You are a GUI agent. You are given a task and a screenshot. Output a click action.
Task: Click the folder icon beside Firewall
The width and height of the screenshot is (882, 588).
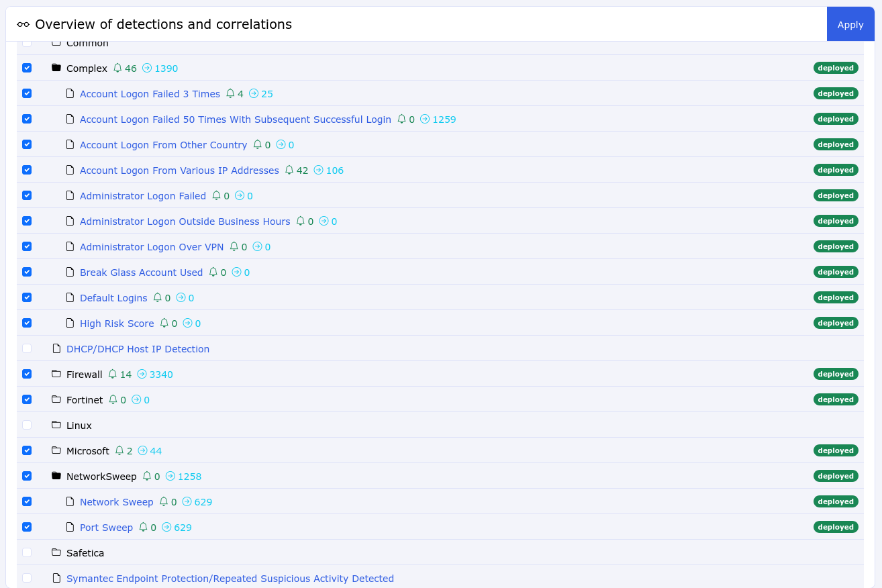coord(56,374)
